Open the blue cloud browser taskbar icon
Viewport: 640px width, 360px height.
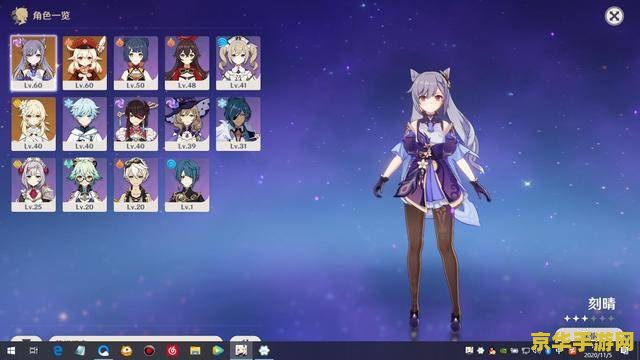104,351
